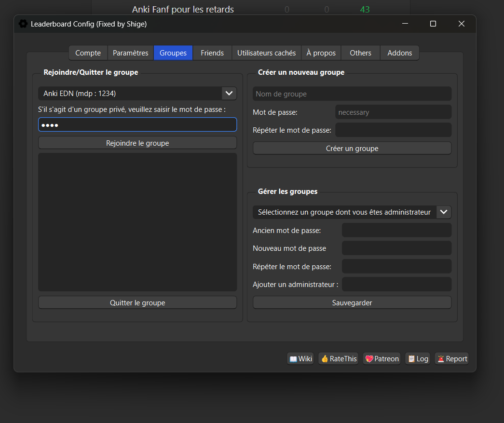
Task: Click the Quitter le groupe button
Action: coord(137,302)
